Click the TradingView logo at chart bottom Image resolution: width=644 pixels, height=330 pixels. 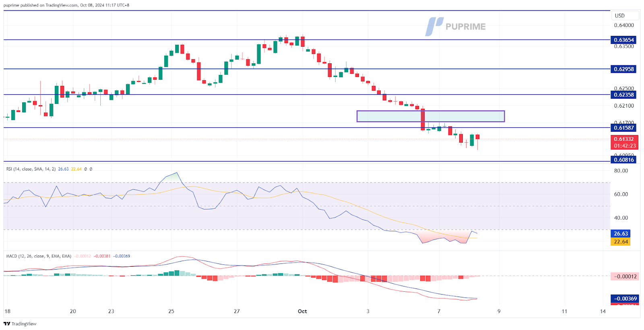20,324
